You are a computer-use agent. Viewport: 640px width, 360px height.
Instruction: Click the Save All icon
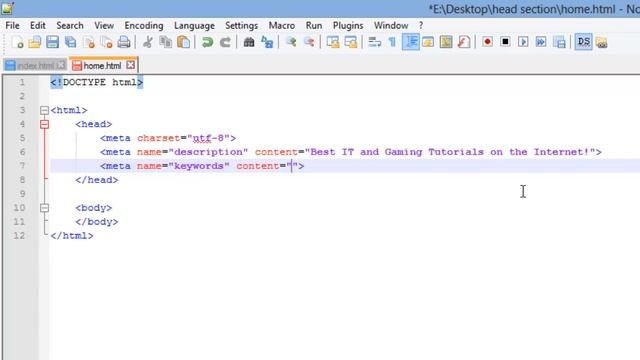[x=70, y=42]
